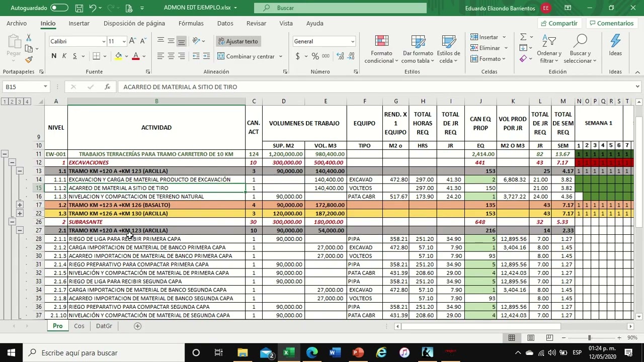Image resolution: width=644 pixels, height=362 pixels.
Task: Click the Format Painter brush icon
Action: (x=29, y=59)
